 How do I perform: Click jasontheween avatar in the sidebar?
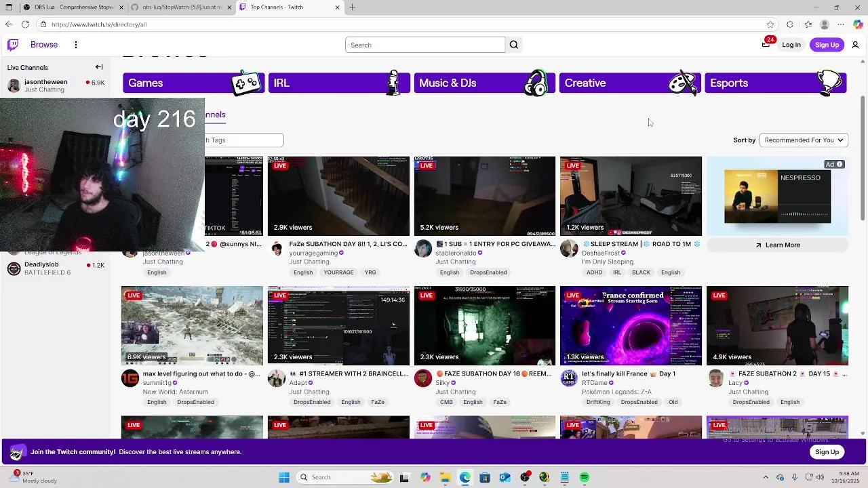pos(14,85)
